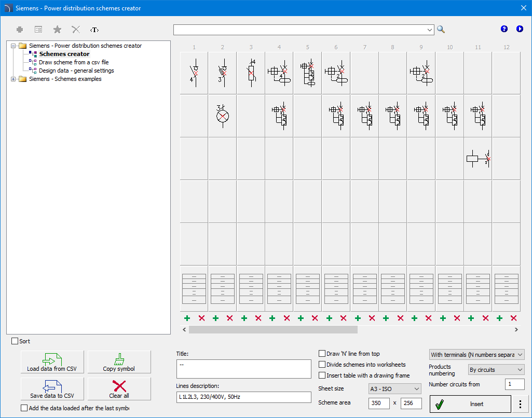This screenshot has height=418, width=532.
Task: Enable Draw 'N' line from top
Action: [322, 354]
